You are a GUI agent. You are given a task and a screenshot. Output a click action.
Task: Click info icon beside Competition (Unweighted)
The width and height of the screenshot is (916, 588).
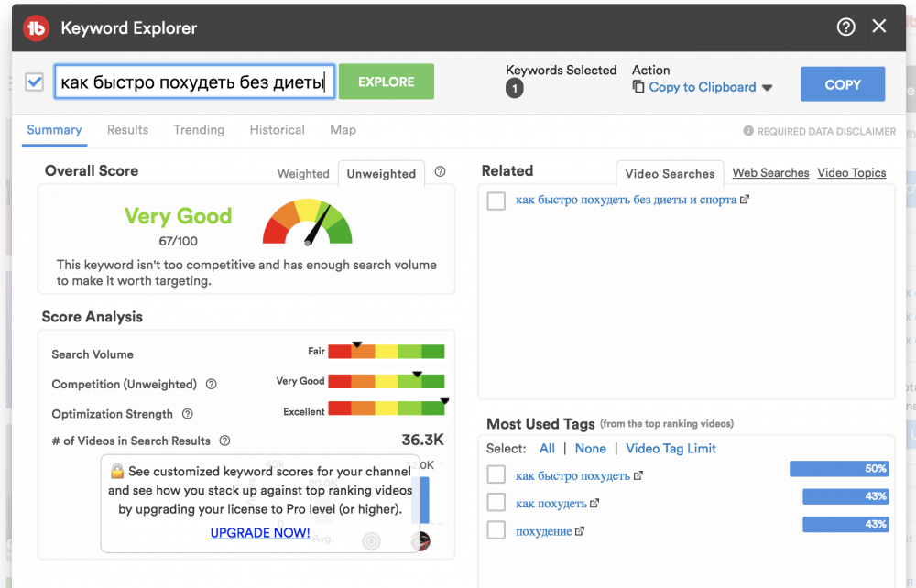[212, 385]
